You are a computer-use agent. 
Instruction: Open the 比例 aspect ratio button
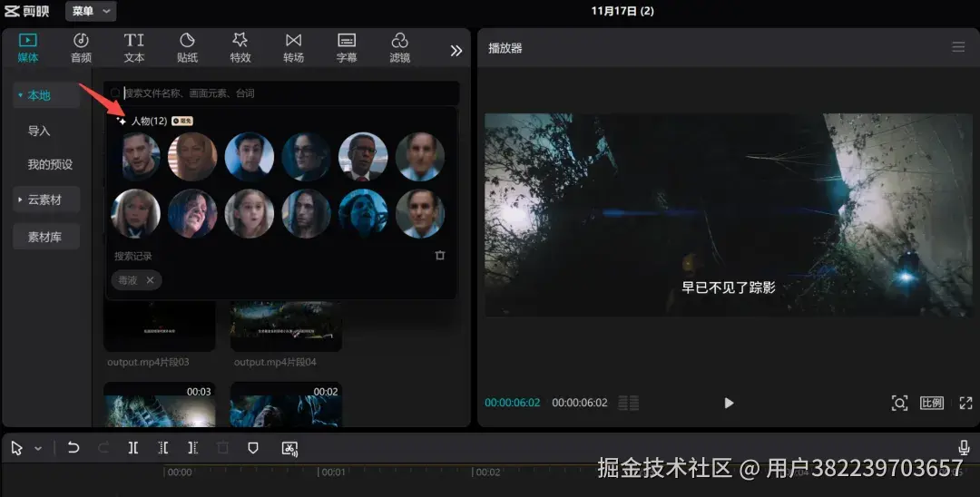click(931, 403)
